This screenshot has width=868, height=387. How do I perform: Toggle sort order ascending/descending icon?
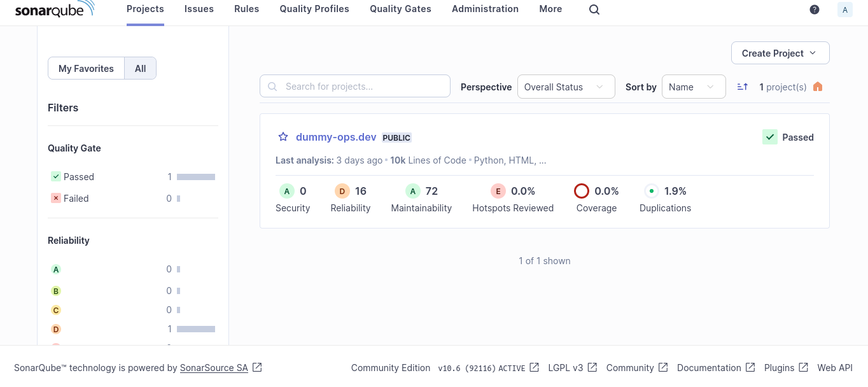[x=743, y=87]
